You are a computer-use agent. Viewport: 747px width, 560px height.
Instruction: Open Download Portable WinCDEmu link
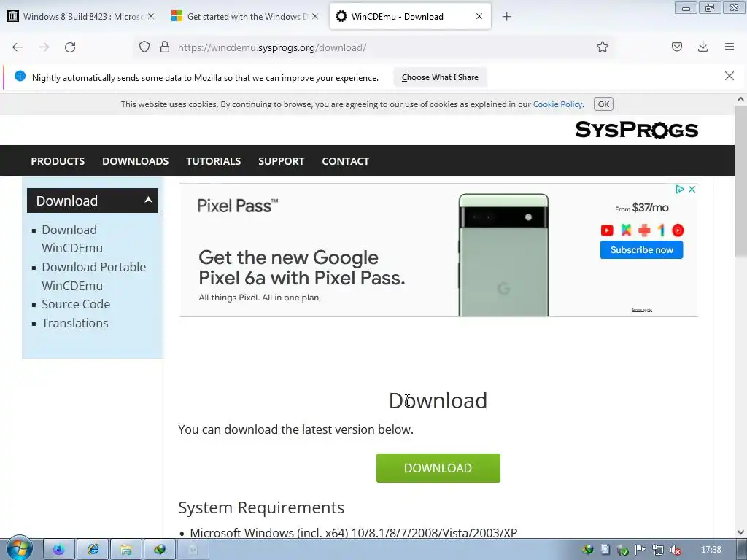click(94, 276)
